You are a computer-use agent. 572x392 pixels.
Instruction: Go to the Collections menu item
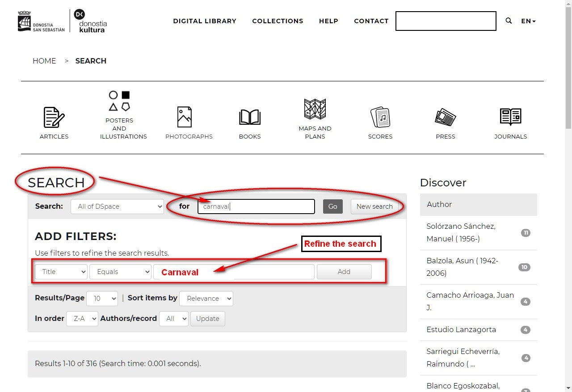278,21
